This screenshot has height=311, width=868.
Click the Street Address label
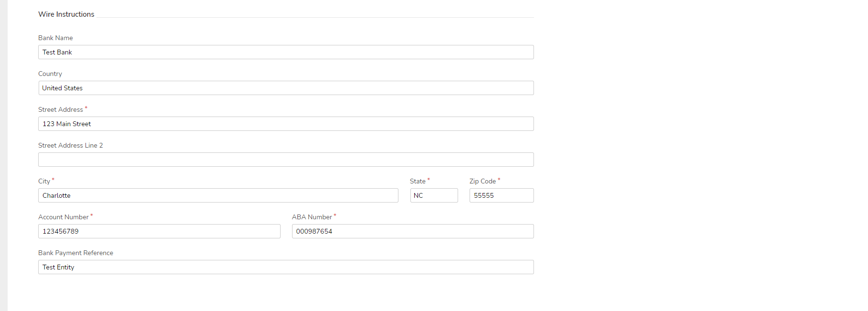(61, 109)
